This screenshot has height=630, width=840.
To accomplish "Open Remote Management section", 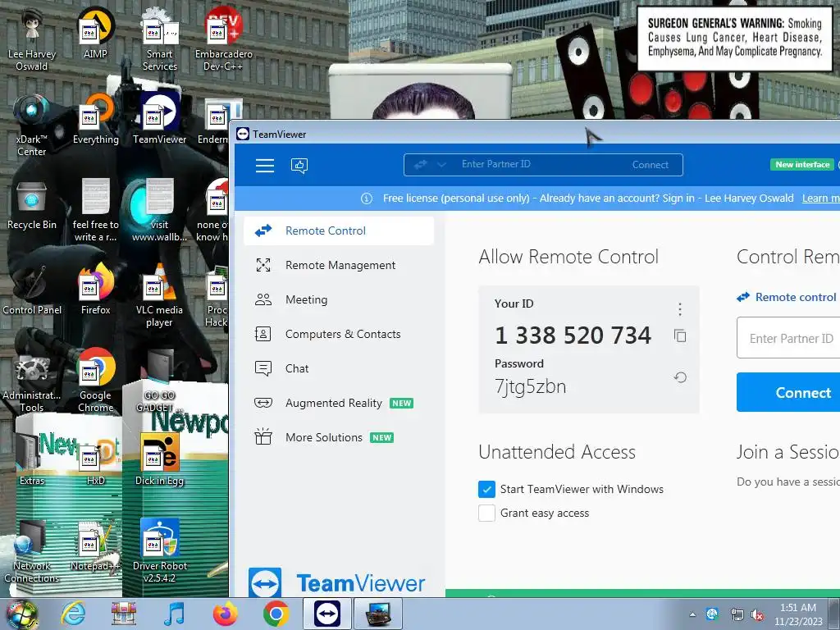I will coord(339,265).
